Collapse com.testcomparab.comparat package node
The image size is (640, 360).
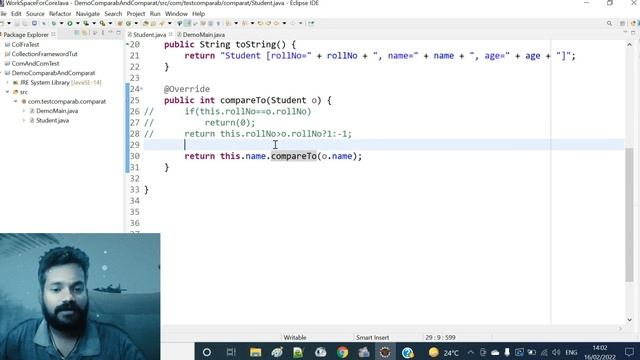click(16, 101)
